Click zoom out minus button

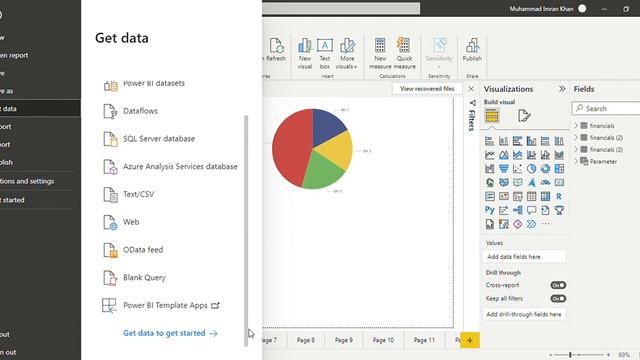tap(551, 355)
